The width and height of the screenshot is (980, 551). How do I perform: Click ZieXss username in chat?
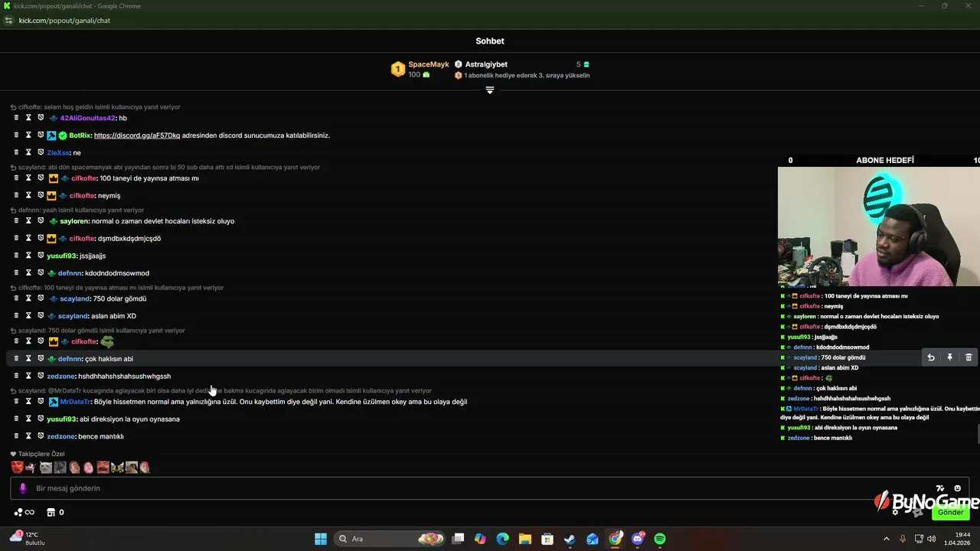click(x=58, y=153)
